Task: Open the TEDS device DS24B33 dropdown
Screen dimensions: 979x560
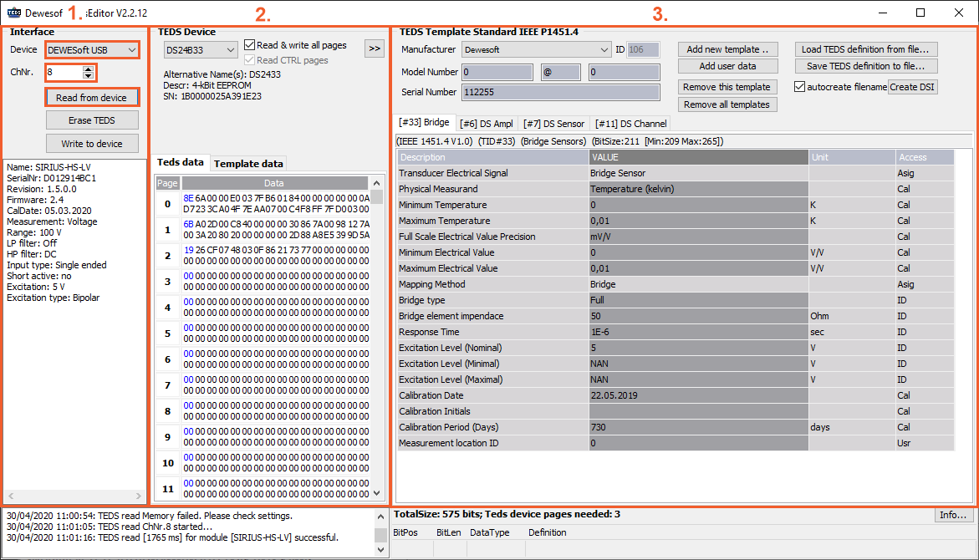Action: coord(201,50)
